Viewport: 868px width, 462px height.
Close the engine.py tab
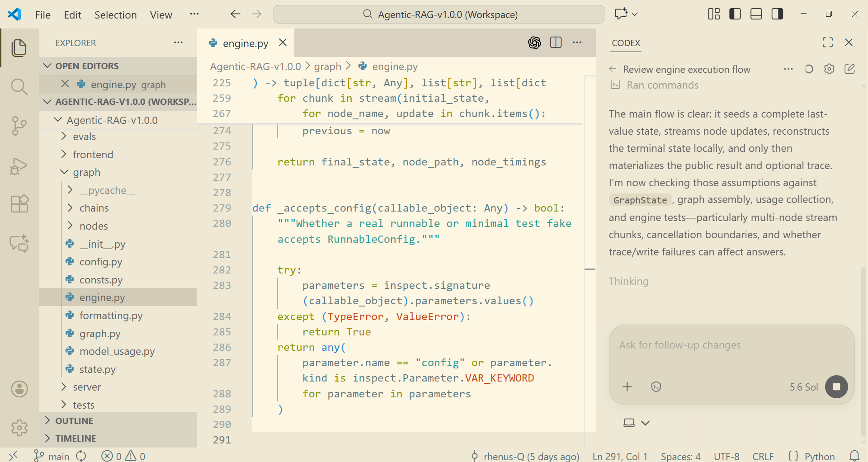point(283,42)
